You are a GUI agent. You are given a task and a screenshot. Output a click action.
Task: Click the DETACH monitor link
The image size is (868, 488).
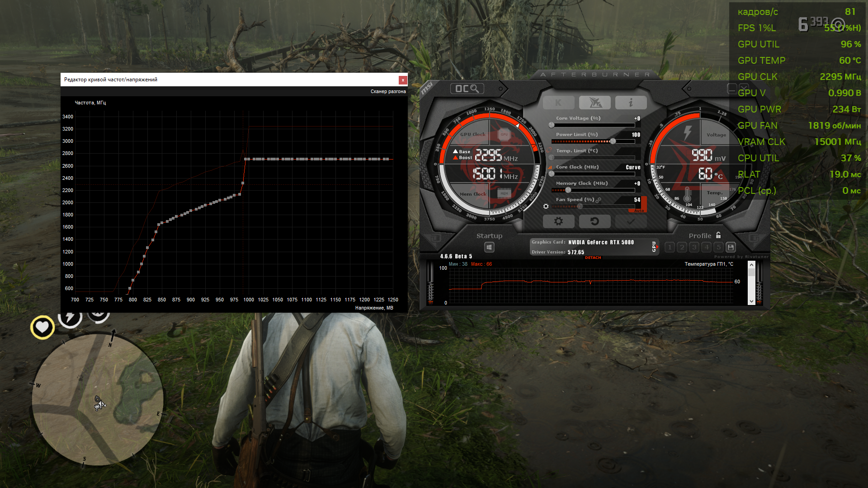[x=593, y=258]
